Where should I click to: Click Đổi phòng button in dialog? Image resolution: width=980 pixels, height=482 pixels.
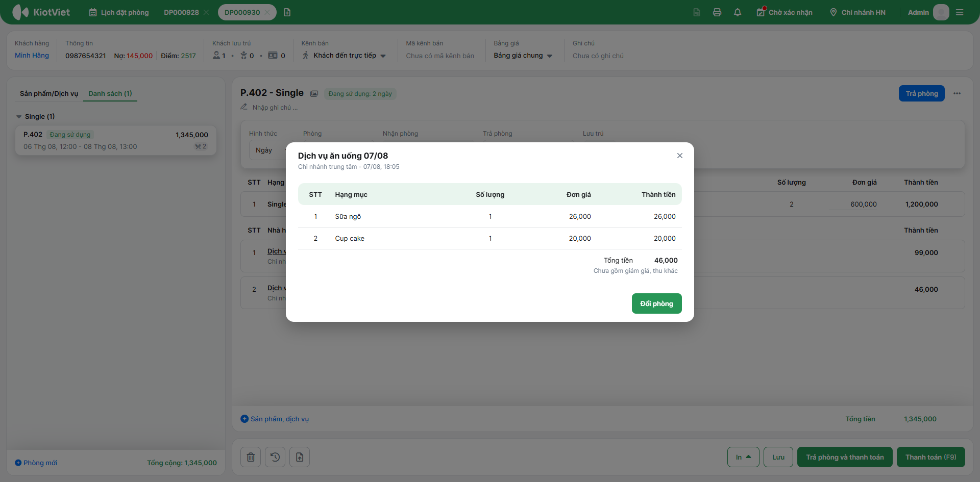pyautogui.click(x=657, y=303)
